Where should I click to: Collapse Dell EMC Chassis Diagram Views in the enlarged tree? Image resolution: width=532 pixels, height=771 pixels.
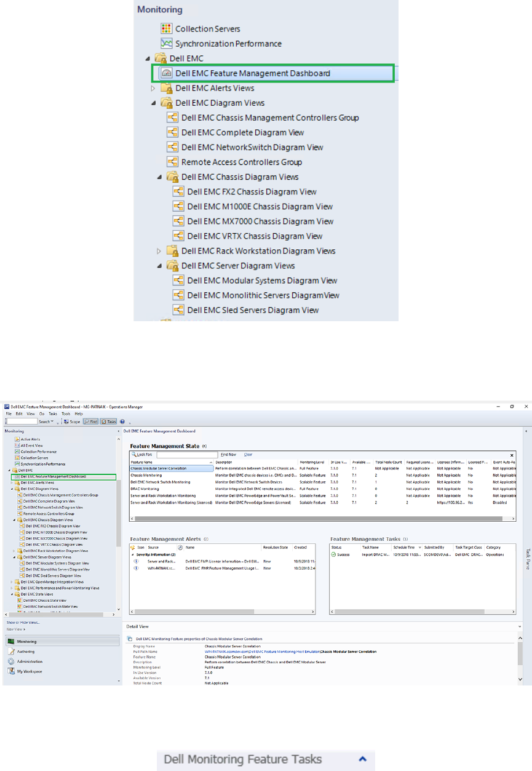[x=160, y=177]
